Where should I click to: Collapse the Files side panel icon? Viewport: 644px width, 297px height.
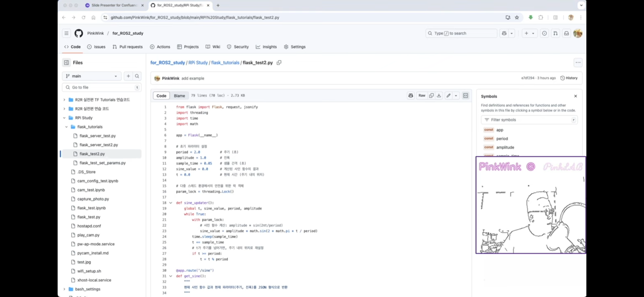click(66, 63)
